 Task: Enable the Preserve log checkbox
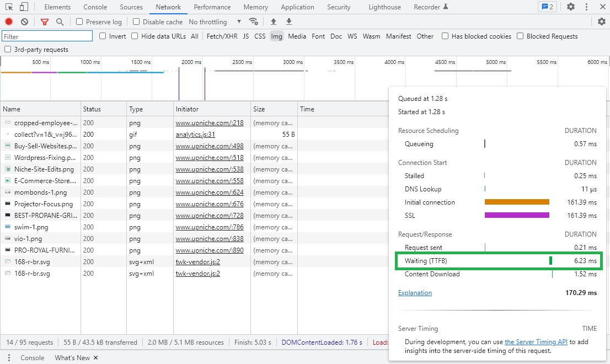[x=79, y=22]
